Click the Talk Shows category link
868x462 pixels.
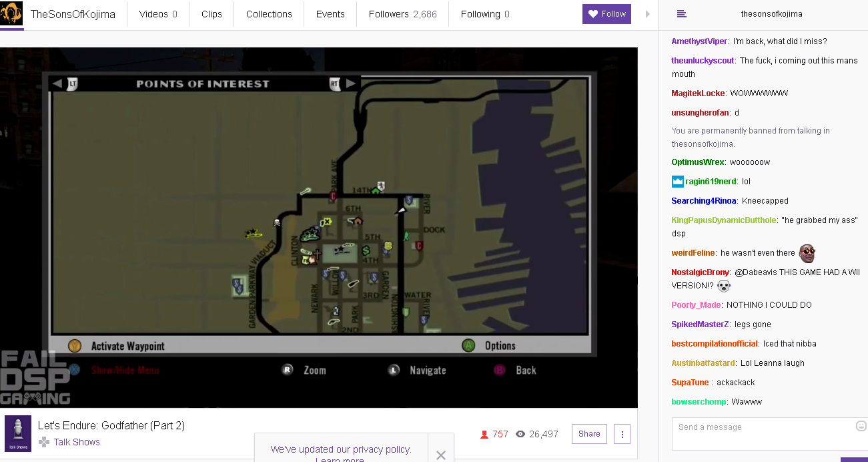[x=77, y=442]
